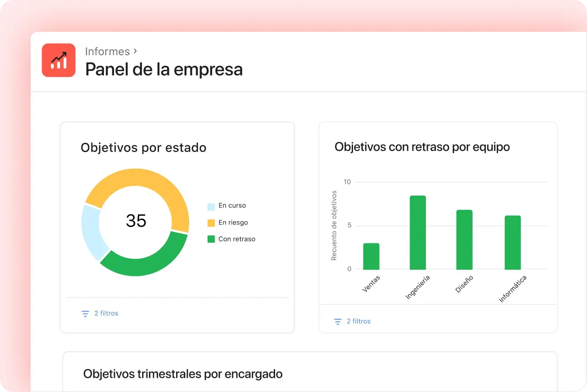
Task: Open 2 filtros link in Objetivos con retraso card
Action: [x=358, y=321]
